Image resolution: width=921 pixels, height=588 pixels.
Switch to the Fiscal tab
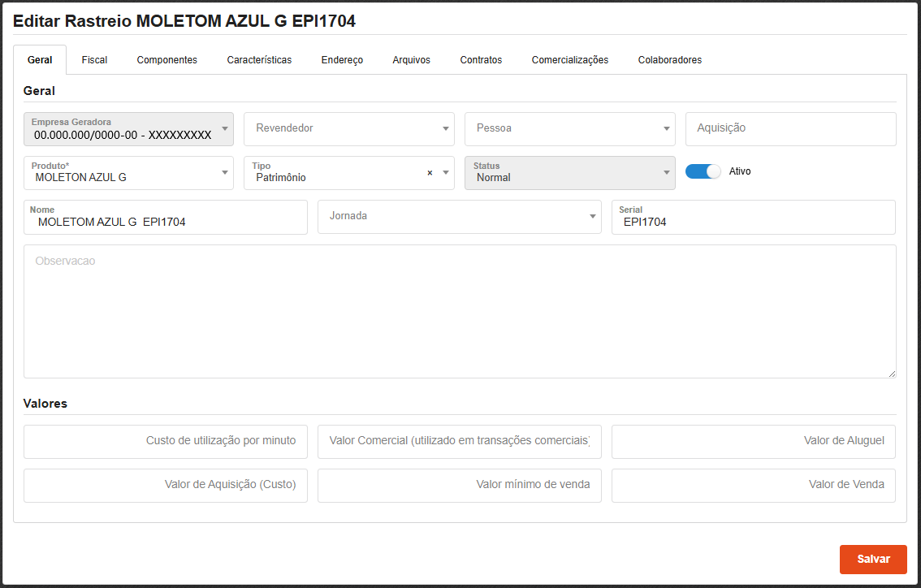pos(94,60)
